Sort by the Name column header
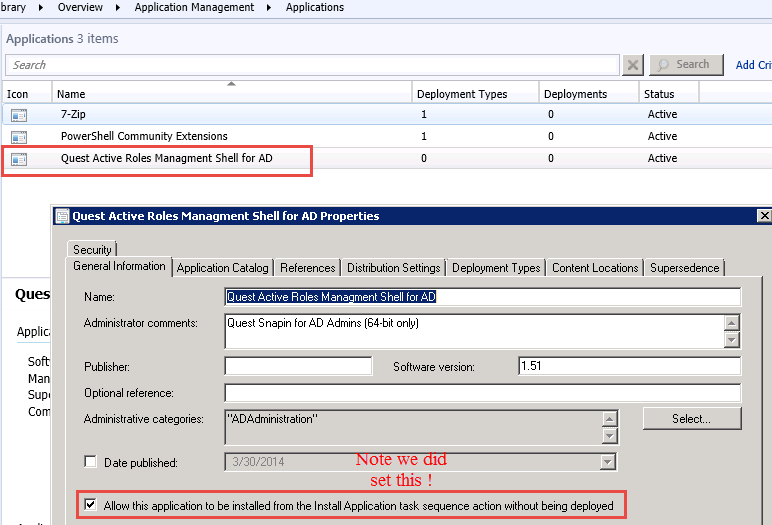This screenshot has width=772, height=525. pos(231,94)
